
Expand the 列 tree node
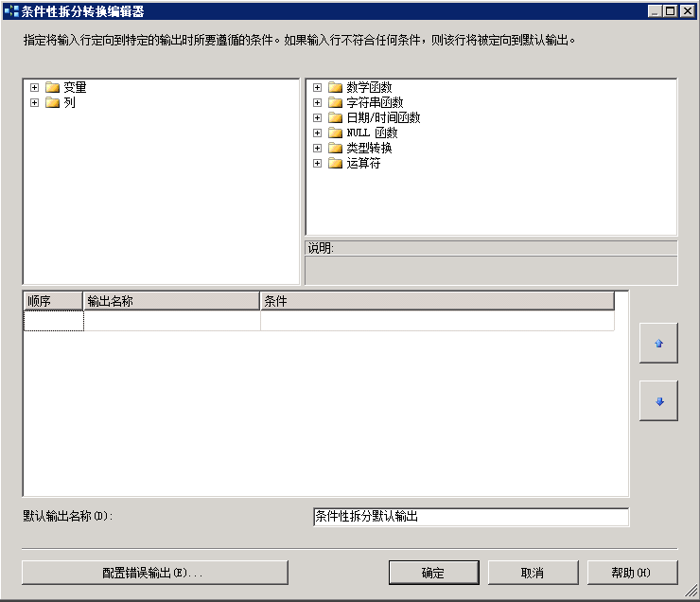click(34, 103)
